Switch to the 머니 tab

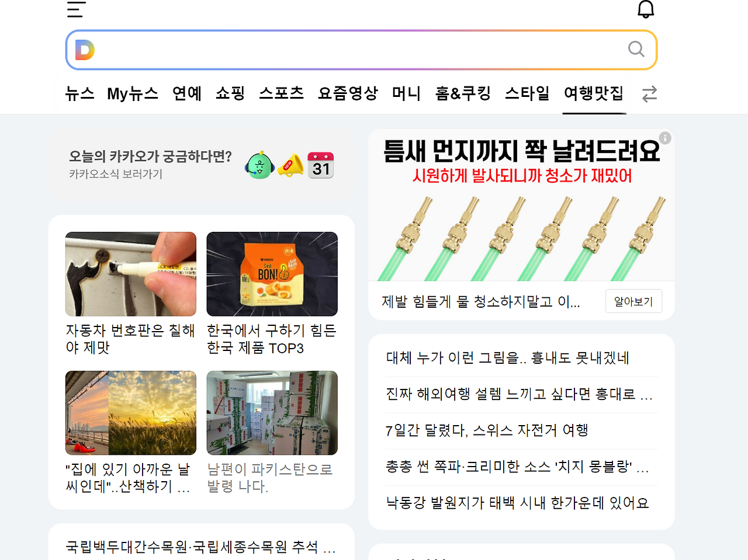coord(406,93)
